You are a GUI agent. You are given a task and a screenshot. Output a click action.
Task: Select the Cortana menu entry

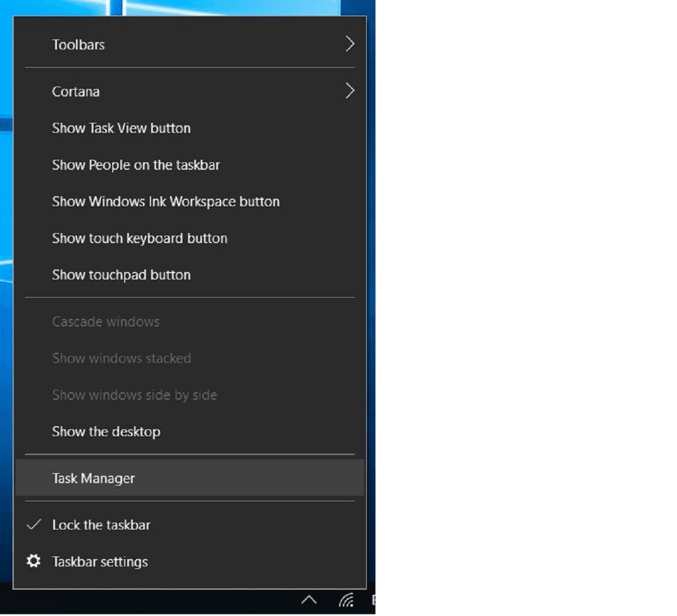click(x=76, y=91)
